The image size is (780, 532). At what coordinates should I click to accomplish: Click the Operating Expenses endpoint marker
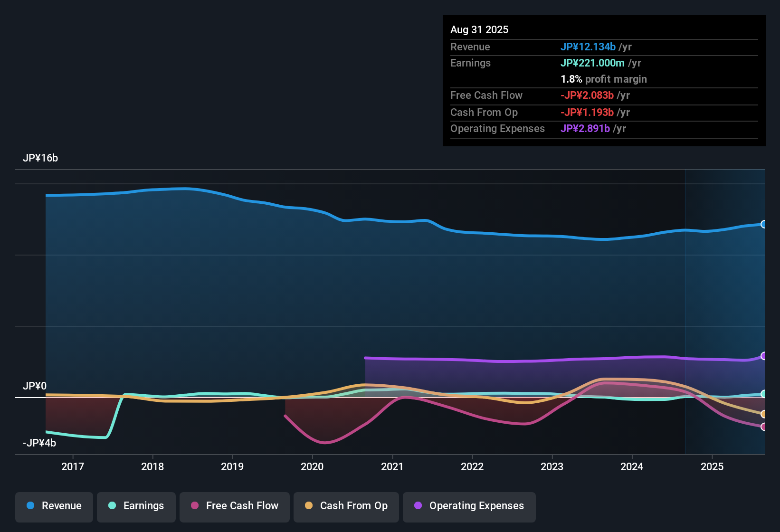[764, 355]
